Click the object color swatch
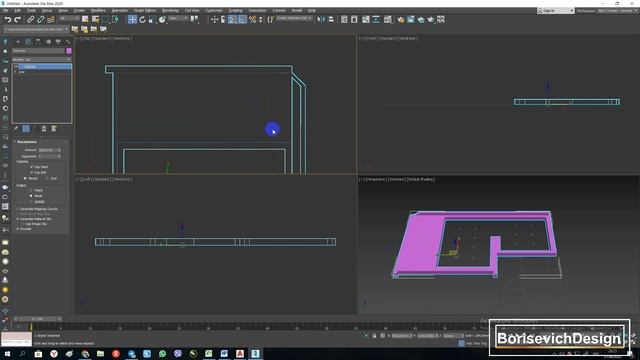Image resolution: width=640 pixels, height=360 pixels. [69, 51]
